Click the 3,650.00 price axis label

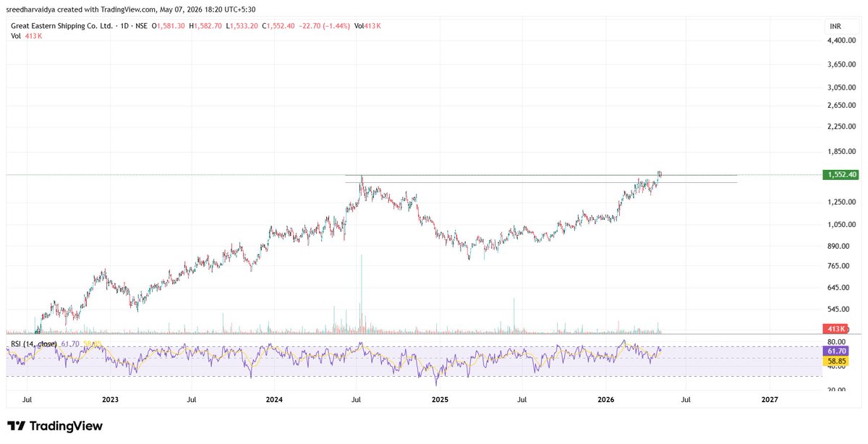pos(842,65)
